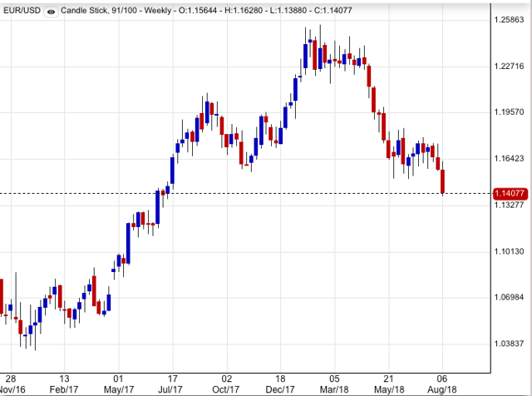This screenshot has height=396, width=532.
Task: Click the 01 May/17 date axis label
Action: [118, 384]
